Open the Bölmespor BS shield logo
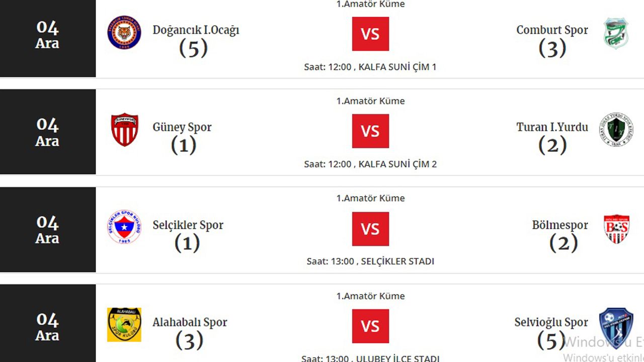 coord(616,229)
